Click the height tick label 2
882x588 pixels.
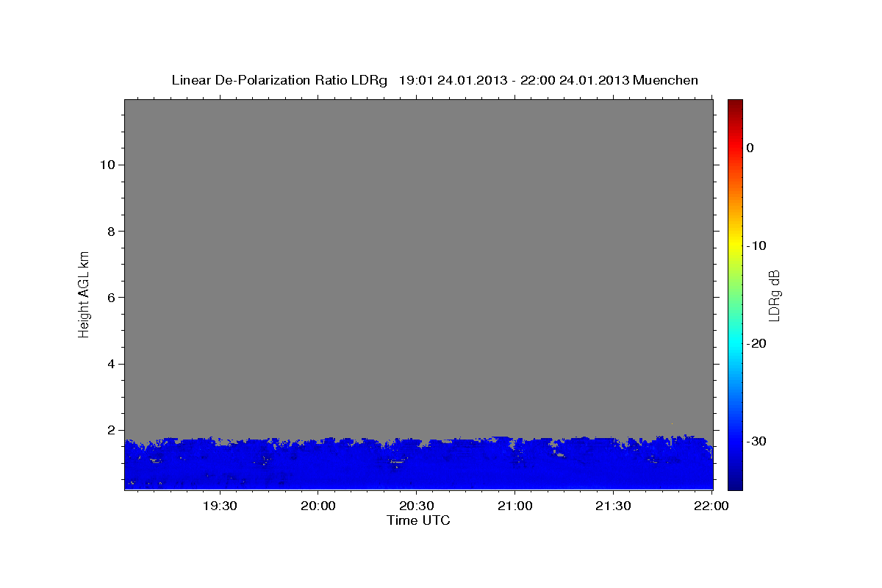[x=110, y=430]
